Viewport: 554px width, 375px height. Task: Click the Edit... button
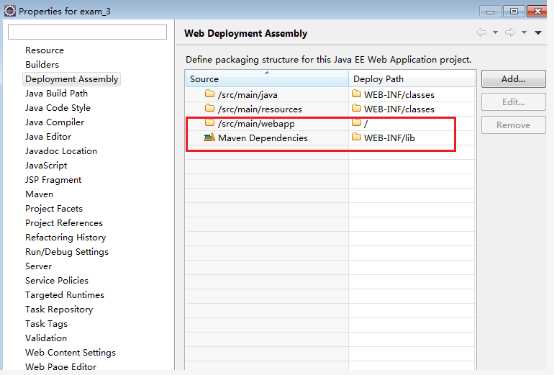(513, 102)
